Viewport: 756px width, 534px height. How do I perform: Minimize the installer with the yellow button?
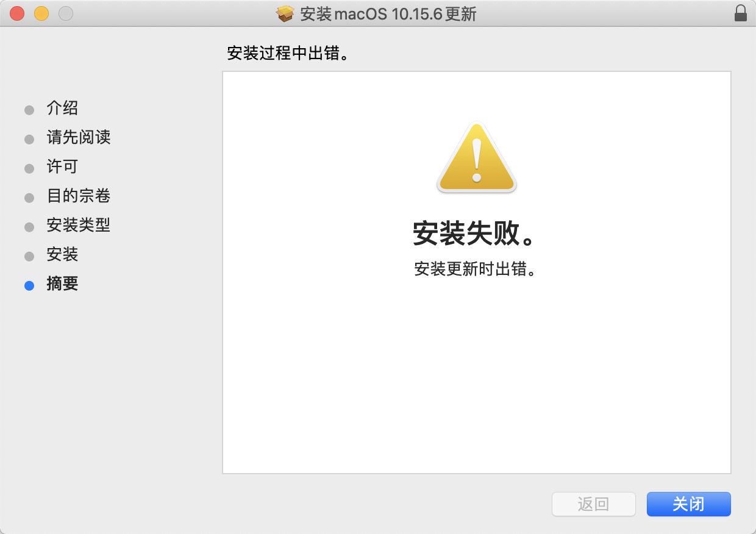[41, 13]
